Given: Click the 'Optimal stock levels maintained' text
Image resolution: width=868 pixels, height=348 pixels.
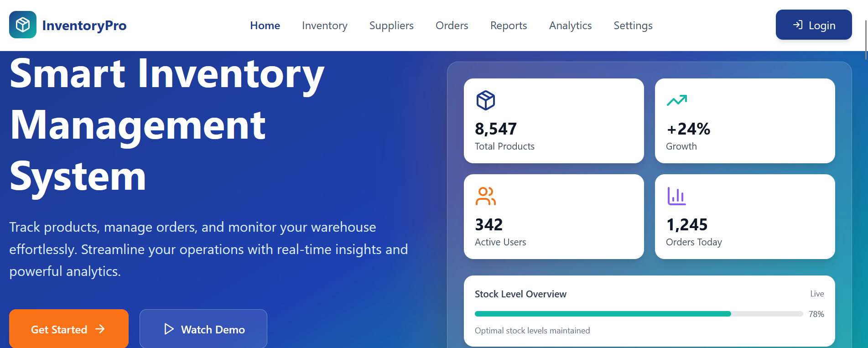Looking at the screenshot, I should (x=532, y=331).
